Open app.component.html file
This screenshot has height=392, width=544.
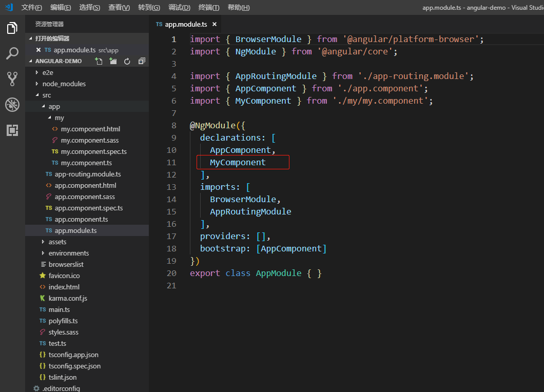[x=87, y=186]
